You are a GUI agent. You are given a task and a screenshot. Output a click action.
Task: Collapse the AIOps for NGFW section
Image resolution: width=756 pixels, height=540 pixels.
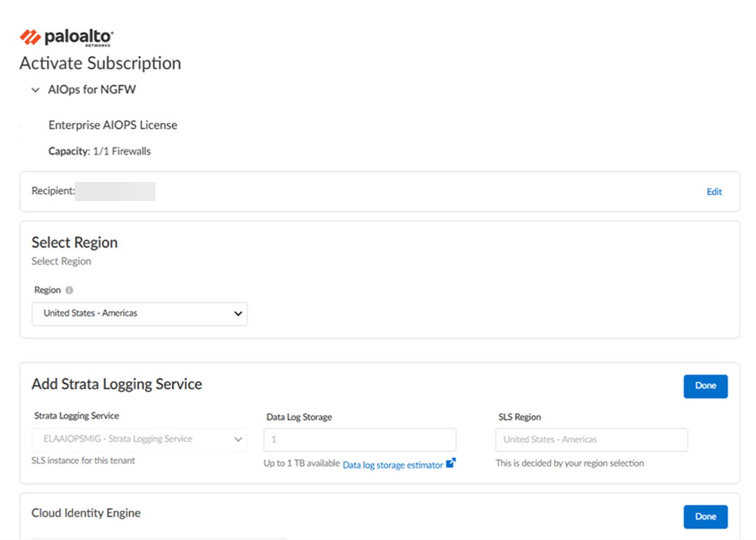[35, 90]
